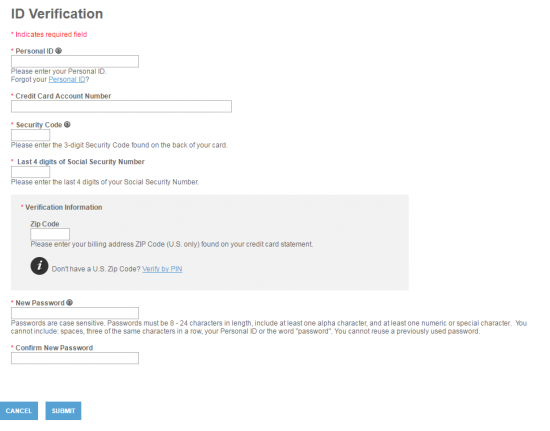Click the Zip Code input box

50,234
